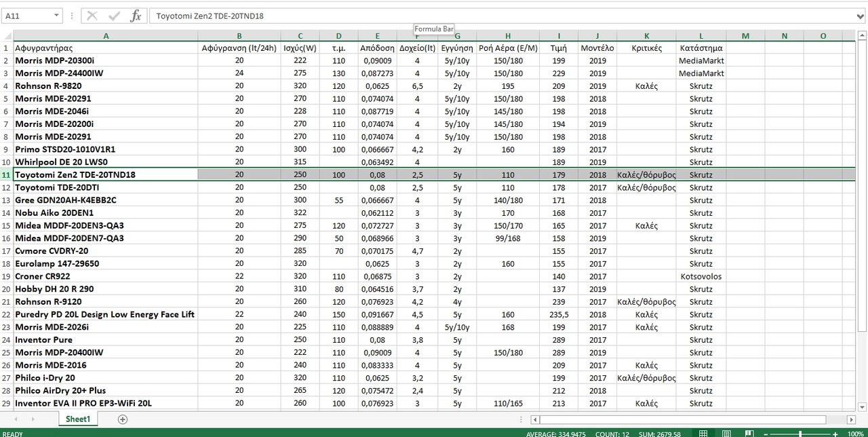Click previous sheet navigation arrow
The height and width of the screenshot is (437, 868).
tap(16, 419)
